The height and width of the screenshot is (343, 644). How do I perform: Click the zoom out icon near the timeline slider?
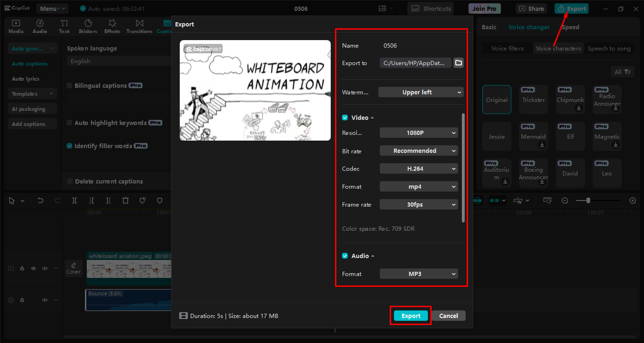point(565,200)
